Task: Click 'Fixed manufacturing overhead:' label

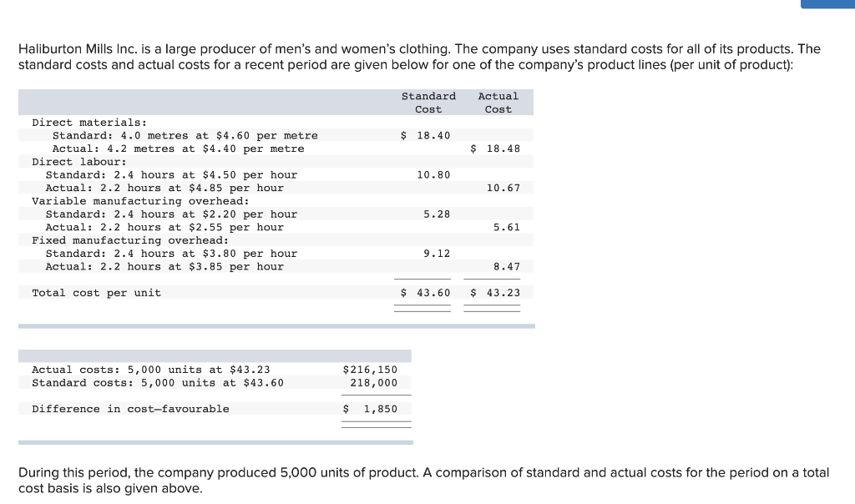Action: pyautogui.click(x=130, y=240)
